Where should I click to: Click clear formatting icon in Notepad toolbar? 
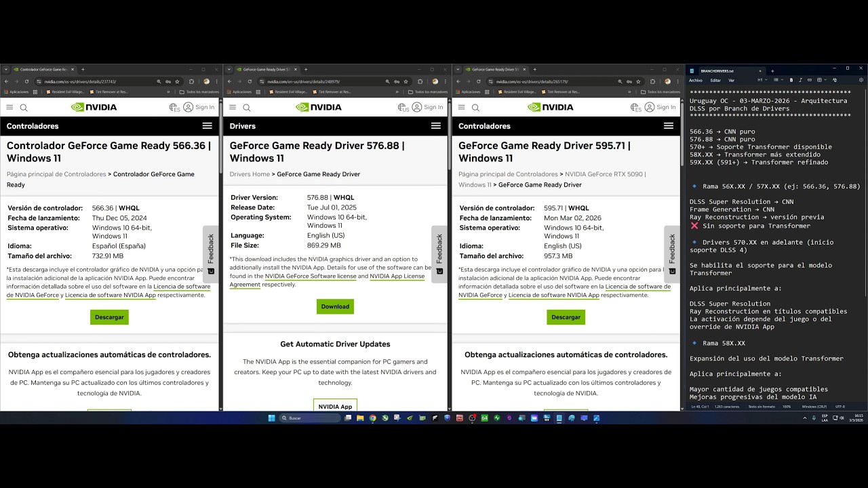click(835, 80)
